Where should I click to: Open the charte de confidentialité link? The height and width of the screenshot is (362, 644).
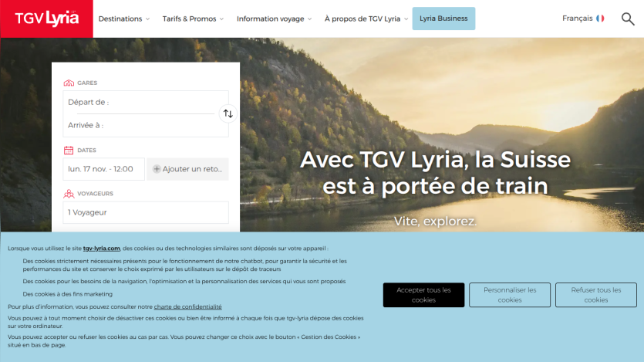click(187, 306)
